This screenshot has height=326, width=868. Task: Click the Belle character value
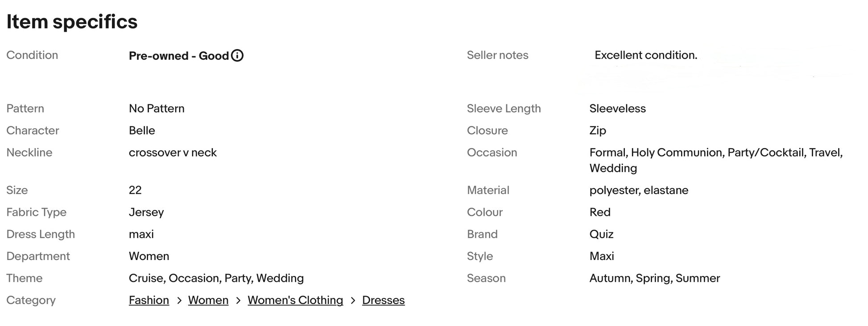(x=142, y=131)
